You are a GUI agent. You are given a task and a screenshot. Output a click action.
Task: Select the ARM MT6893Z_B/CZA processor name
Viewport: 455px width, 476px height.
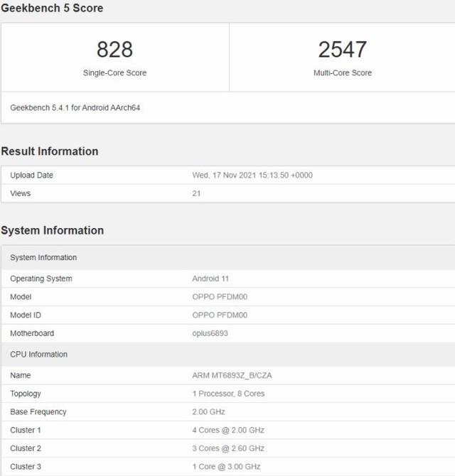(x=232, y=375)
